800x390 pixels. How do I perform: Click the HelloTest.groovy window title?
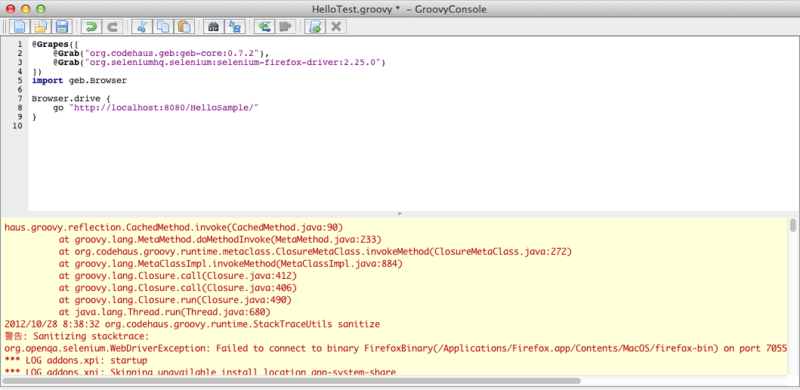[399, 9]
